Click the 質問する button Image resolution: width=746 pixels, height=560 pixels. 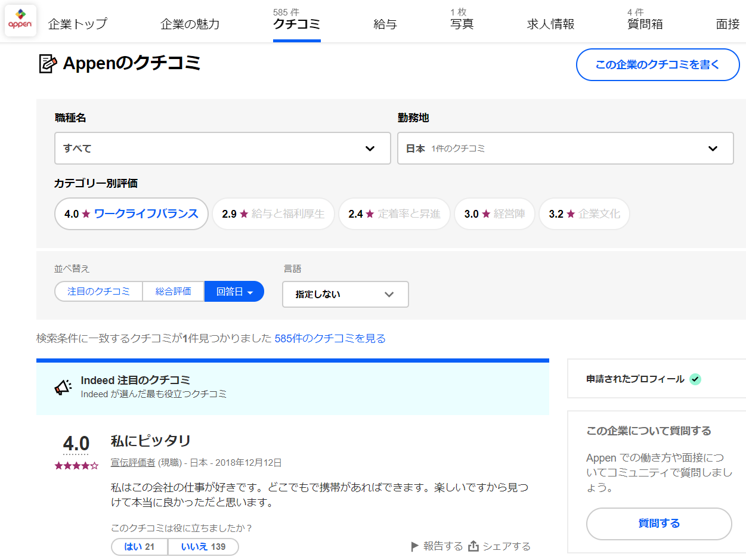(659, 524)
